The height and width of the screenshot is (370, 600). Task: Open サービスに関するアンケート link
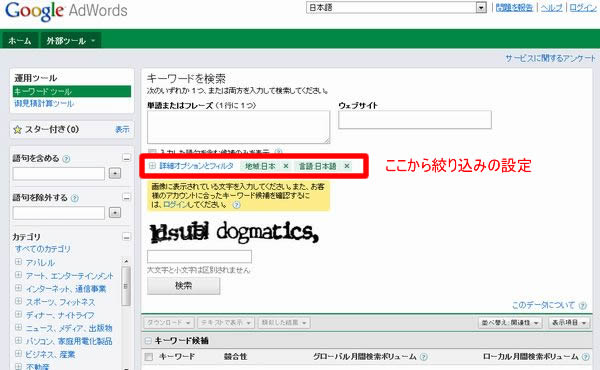pos(550,58)
